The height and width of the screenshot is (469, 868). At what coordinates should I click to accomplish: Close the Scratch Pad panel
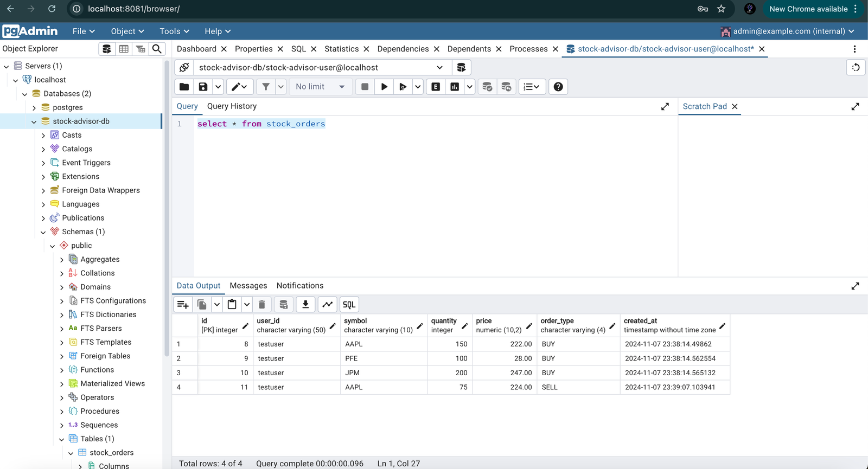coord(735,107)
